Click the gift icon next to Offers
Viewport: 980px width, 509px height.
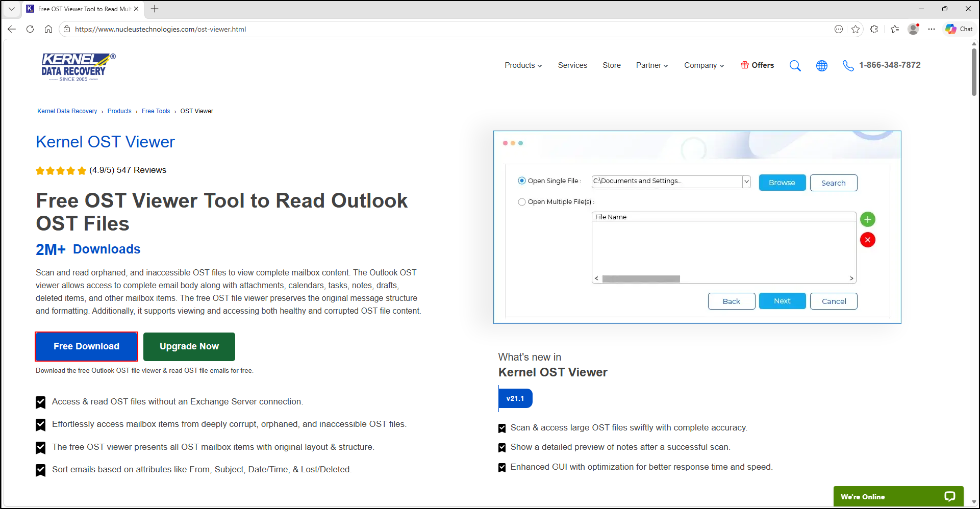coord(745,65)
